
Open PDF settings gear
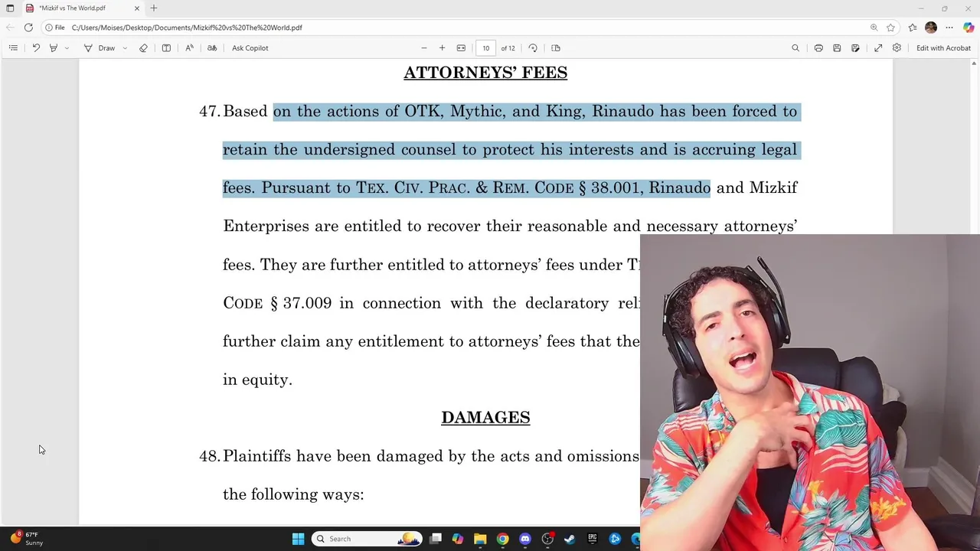tap(897, 47)
